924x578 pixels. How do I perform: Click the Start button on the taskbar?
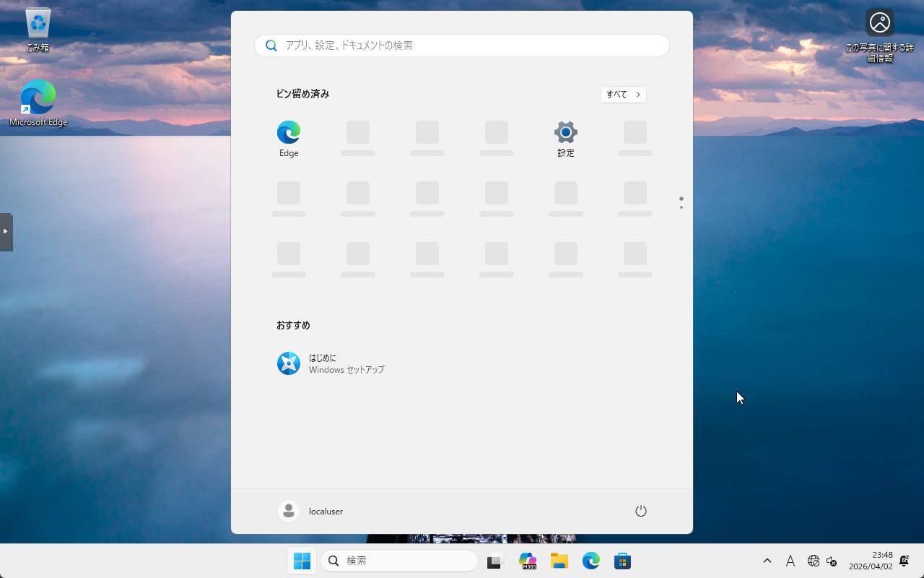point(302,561)
